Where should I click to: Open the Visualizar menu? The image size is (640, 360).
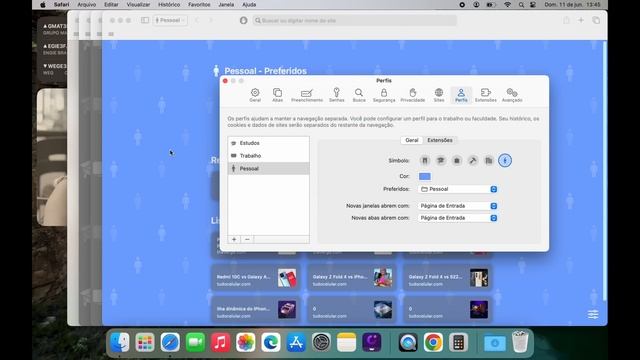138,4
